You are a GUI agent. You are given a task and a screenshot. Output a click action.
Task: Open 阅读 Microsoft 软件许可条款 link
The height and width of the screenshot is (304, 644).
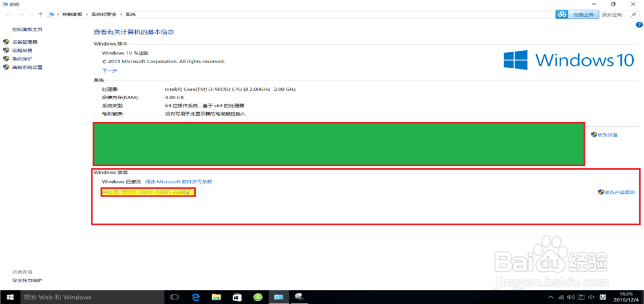[178, 181]
